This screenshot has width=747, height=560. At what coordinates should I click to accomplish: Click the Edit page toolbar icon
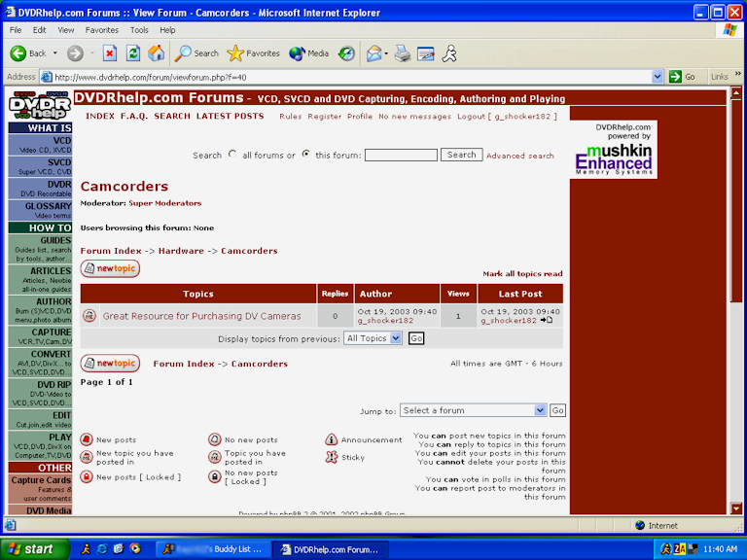tap(425, 53)
